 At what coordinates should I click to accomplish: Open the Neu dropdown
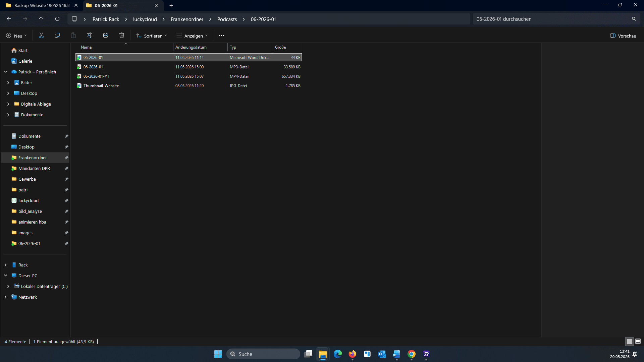pyautogui.click(x=16, y=36)
